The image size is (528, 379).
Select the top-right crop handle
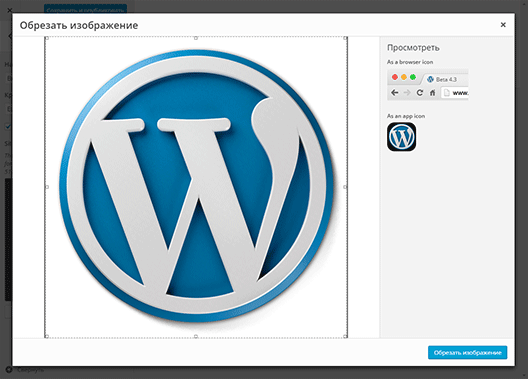[345, 38]
